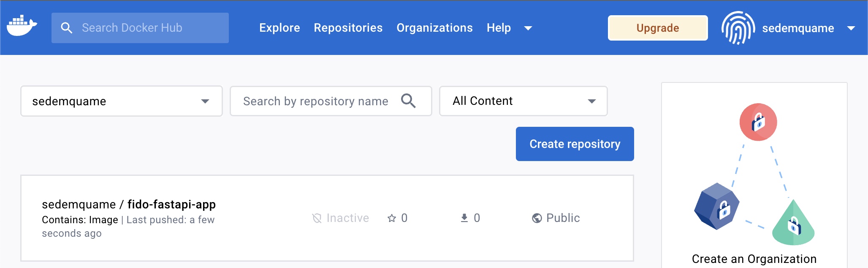Screen dimensions: 868x268
Task: Click 'Last pushed: a few seconds ago' text
Action: click(x=128, y=227)
